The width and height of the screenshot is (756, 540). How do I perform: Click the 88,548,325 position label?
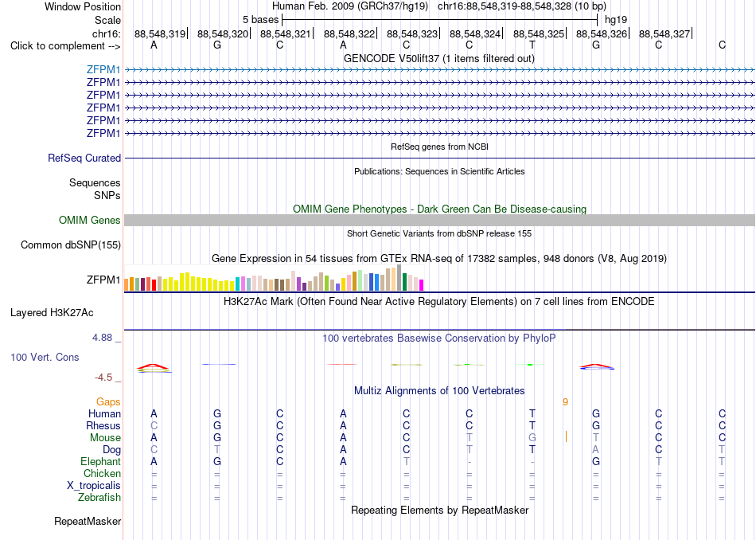pos(539,33)
